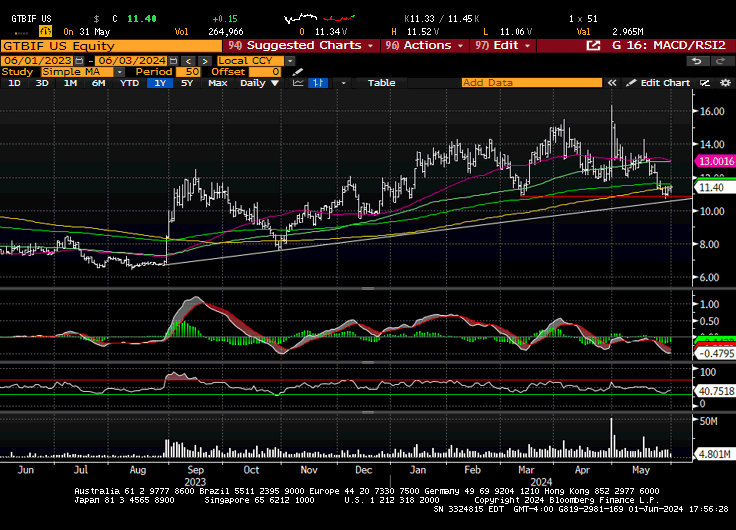Open the end date calendar picker

click(174, 61)
